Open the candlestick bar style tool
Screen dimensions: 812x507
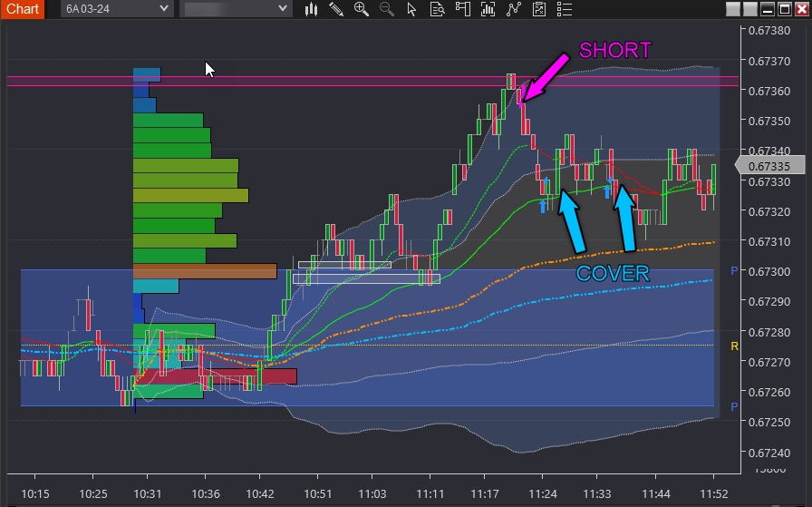[311, 9]
